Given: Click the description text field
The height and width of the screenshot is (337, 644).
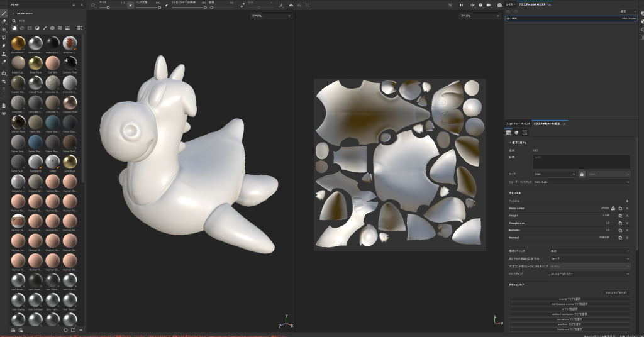Looking at the screenshot, I should click(x=582, y=162).
